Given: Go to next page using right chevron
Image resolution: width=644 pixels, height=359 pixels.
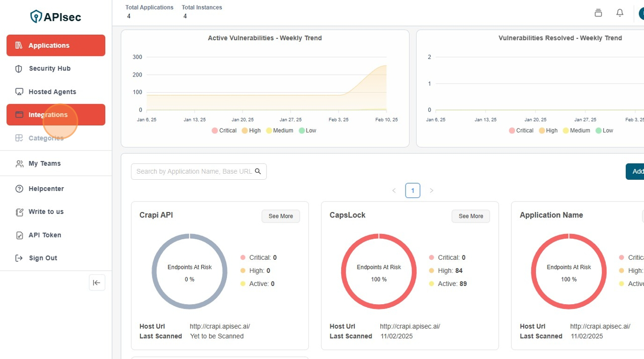Looking at the screenshot, I should coord(431,190).
